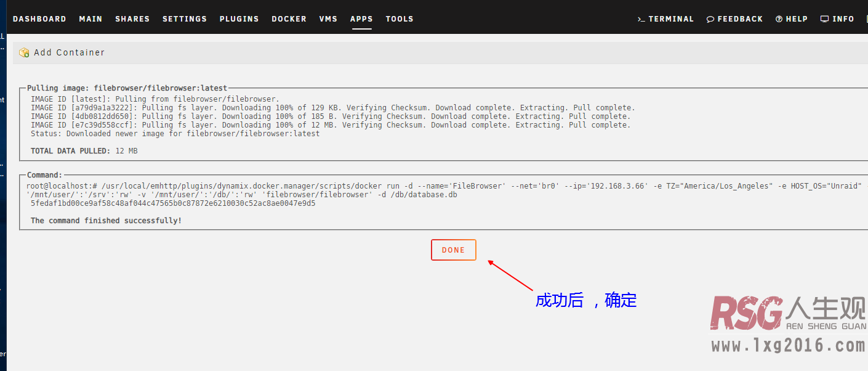Click the Add Container heading text
The image size is (868, 371).
(x=70, y=53)
